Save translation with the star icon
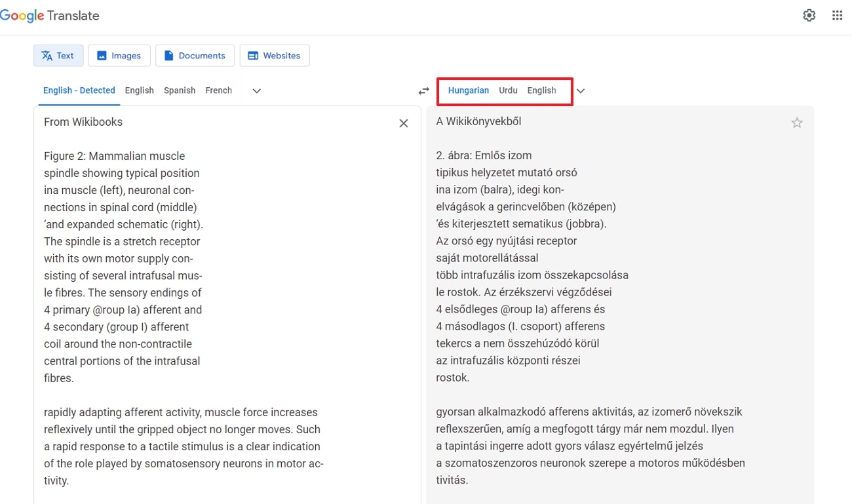This screenshot has height=504, width=852. coord(797,123)
